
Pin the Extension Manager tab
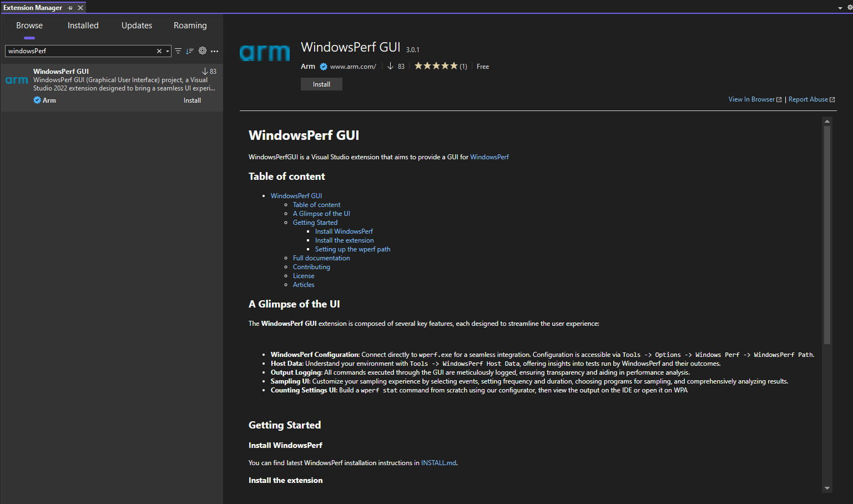70,8
